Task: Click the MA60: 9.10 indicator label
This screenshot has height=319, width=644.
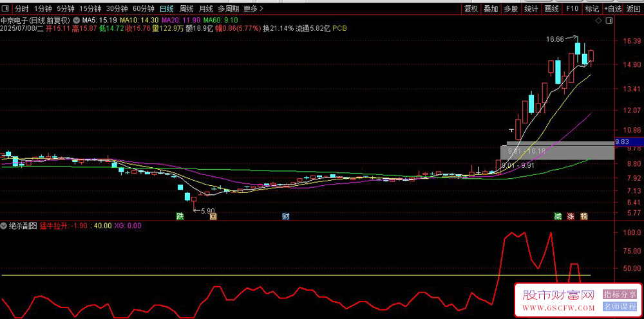Action: click(x=220, y=20)
